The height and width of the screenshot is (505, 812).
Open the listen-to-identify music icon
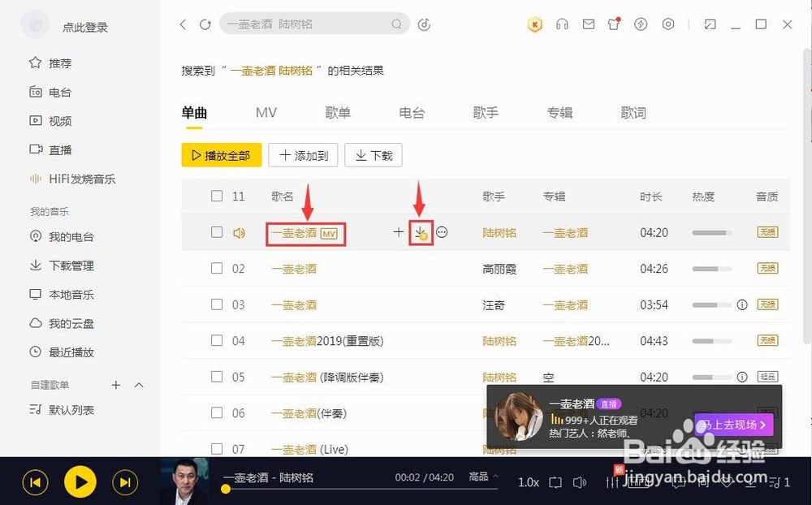(424, 24)
